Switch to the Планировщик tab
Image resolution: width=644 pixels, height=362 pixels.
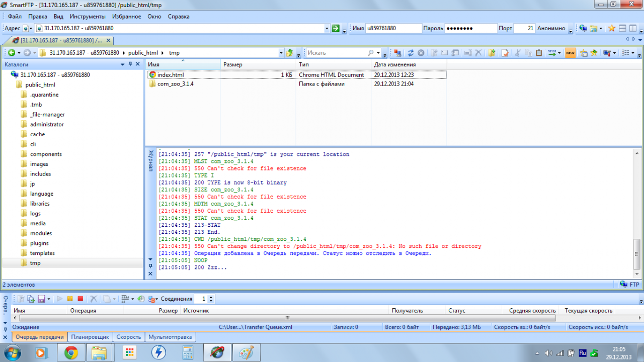[x=90, y=337]
